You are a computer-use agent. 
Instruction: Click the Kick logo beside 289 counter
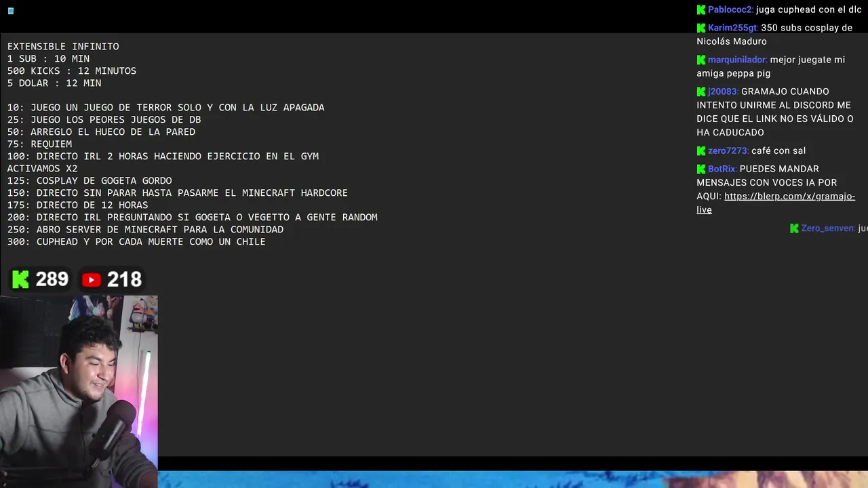21,279
